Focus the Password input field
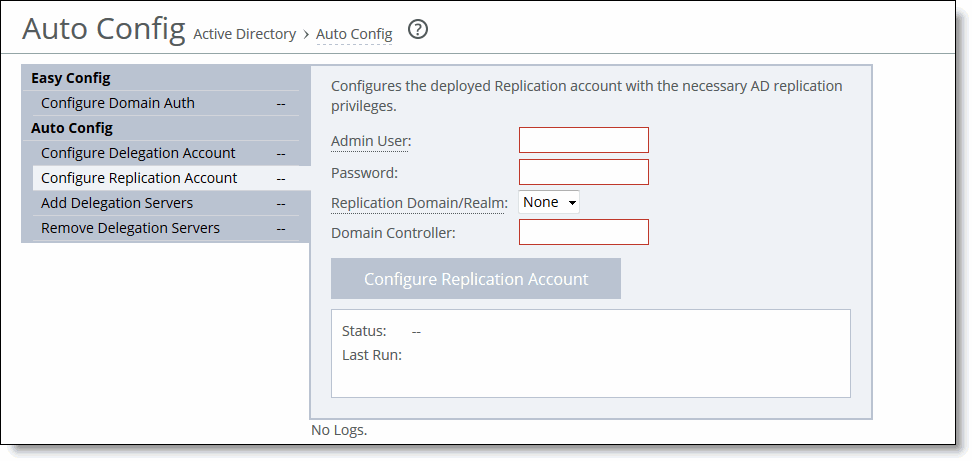 584,172
